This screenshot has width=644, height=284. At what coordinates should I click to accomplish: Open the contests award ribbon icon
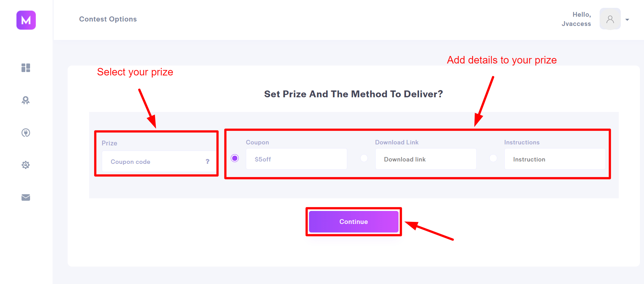point(26,100)
